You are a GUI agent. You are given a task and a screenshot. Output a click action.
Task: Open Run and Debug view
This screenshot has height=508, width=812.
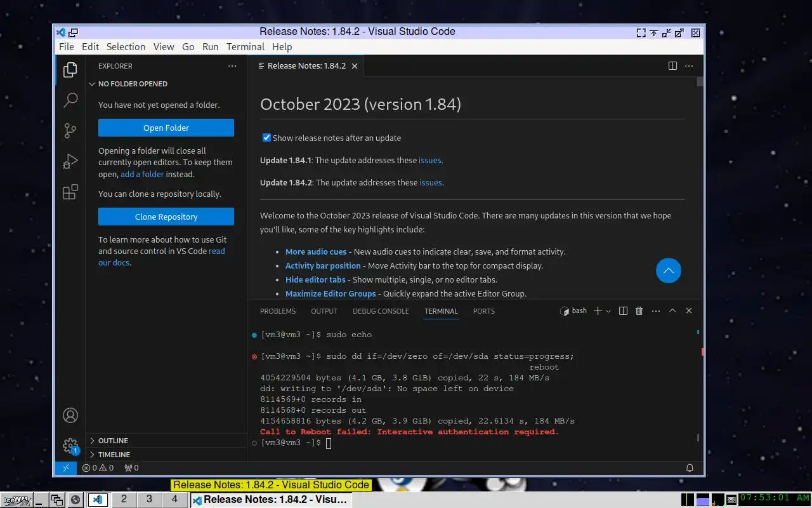pyautogui.click(x=70, y=161)
